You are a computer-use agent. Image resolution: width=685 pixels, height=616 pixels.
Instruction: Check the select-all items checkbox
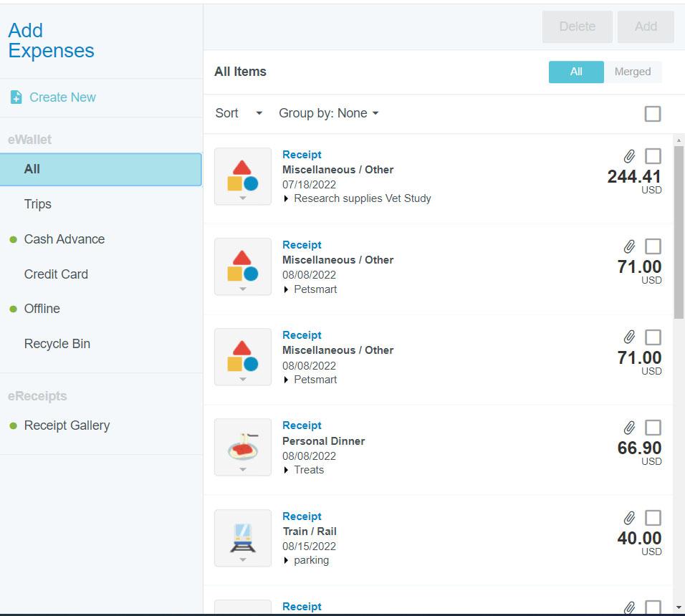[x=653, y=114]
